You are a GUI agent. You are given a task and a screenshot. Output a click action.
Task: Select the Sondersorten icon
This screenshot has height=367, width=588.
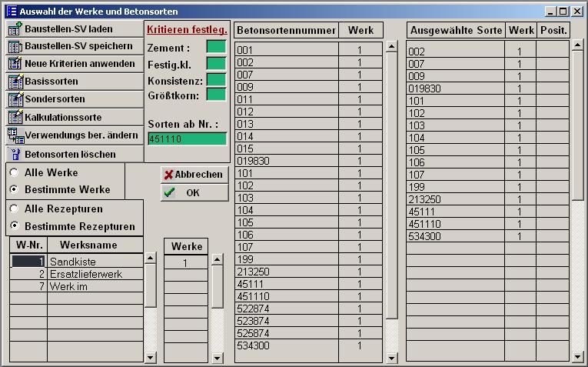pyautogui.click(x=15, y=99)
